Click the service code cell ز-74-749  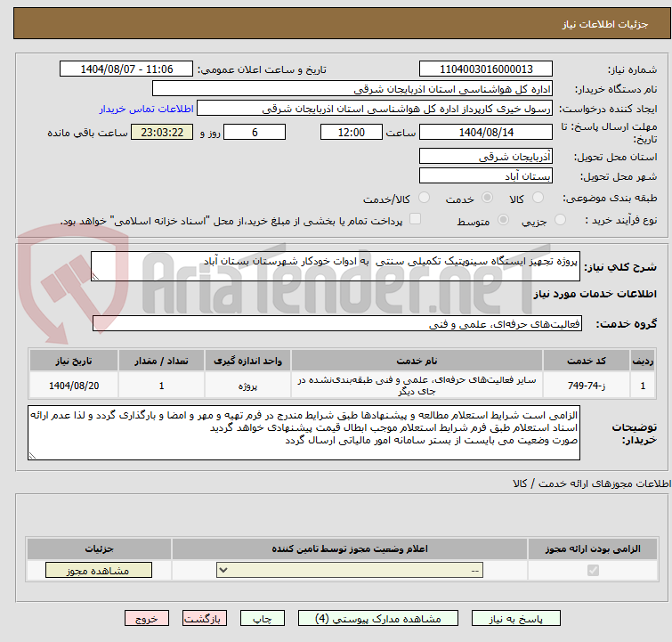587,386
